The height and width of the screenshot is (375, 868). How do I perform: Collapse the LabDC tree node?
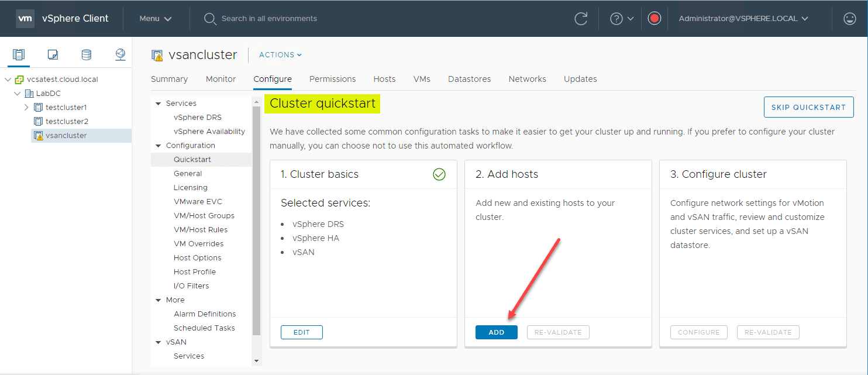click(x=18, y=94)
